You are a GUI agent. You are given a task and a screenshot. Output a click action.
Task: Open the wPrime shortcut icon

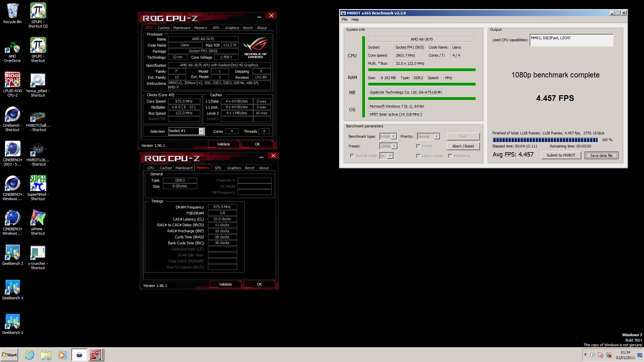click(38, 222)
